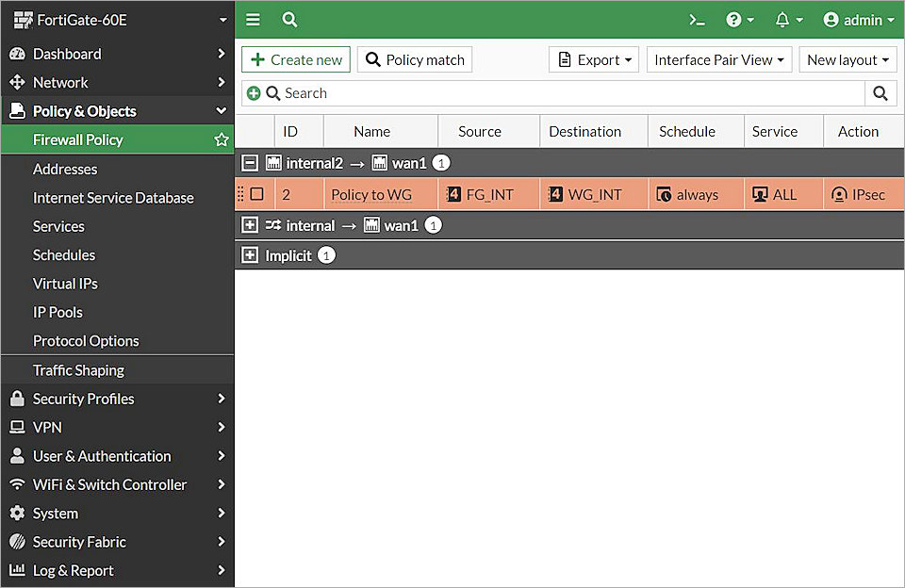The height and width of the screenshot is (588, 905).
Task: Open the Export dropdown
Action: 594,59
